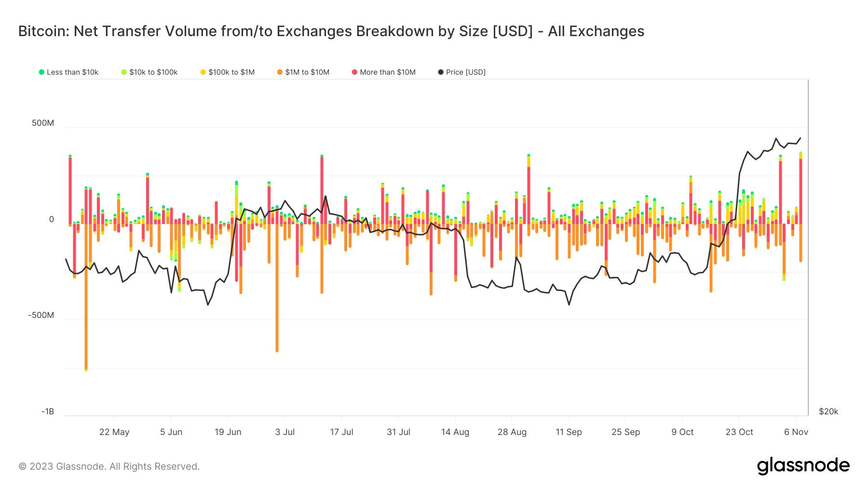
Task: Click the '500M' y-axis label
Action: tap(43, 123)
